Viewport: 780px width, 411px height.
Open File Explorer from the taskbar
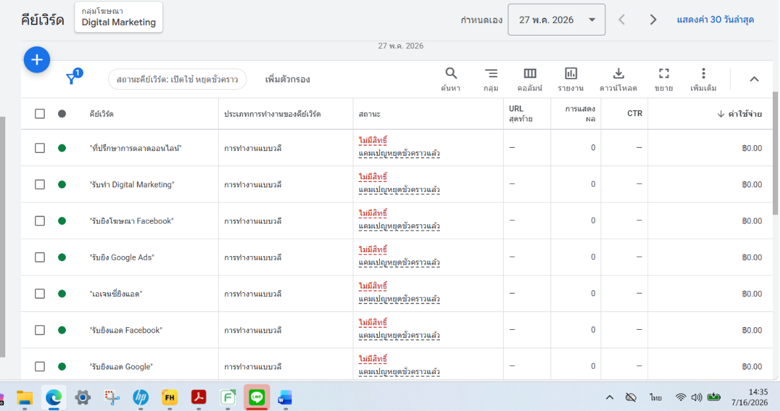24,398
